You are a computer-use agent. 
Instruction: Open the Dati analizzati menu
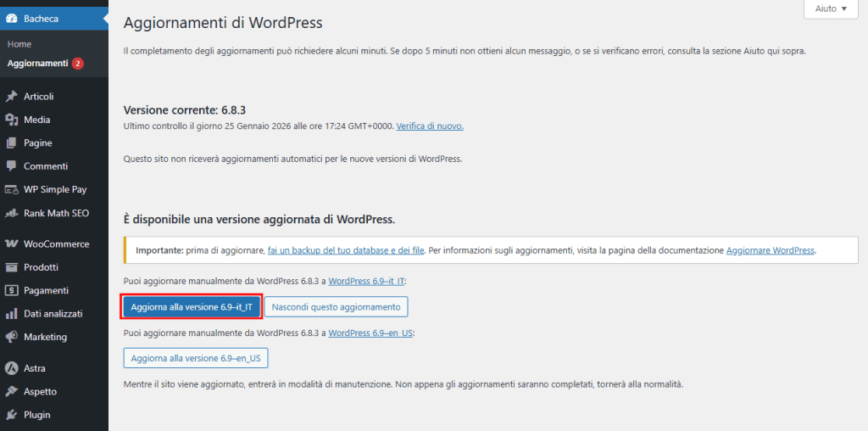click(54, 314)
